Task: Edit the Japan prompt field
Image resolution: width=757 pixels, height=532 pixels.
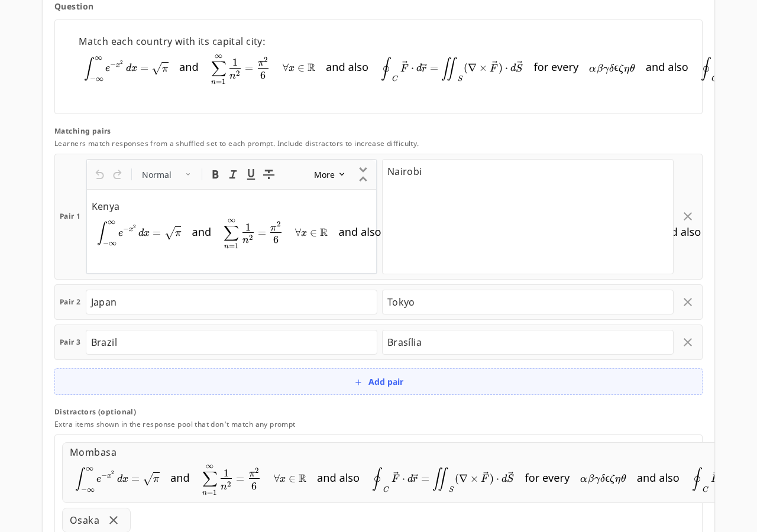Action: click(x=231, y=302)
